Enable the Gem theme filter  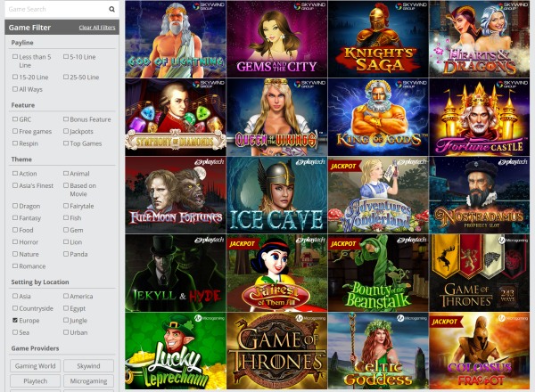point(66,230)
